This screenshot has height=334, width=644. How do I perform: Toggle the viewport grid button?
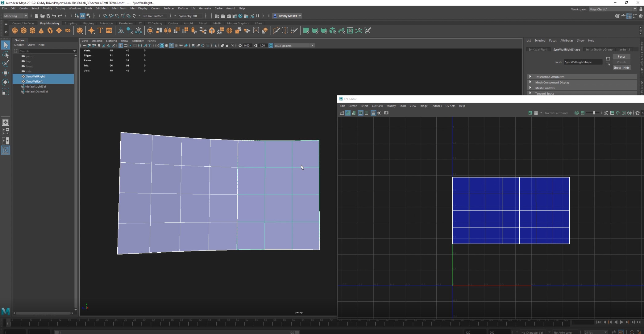121,46
